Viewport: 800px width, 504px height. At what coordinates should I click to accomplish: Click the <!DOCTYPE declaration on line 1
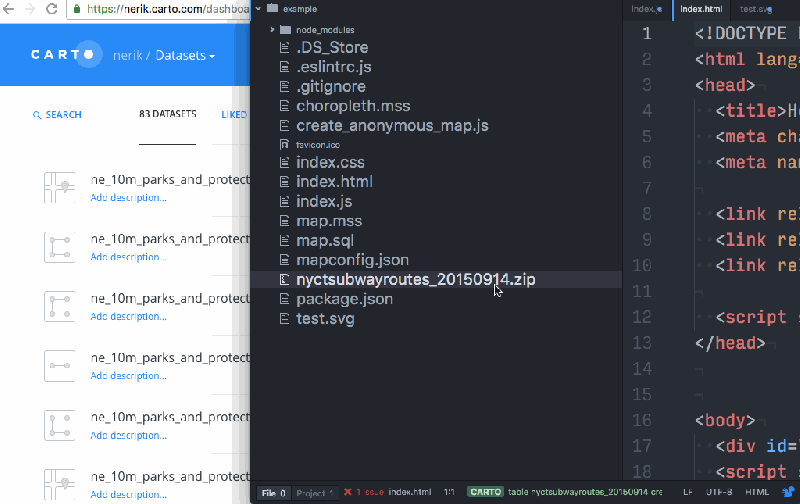(x=741, y=34)
